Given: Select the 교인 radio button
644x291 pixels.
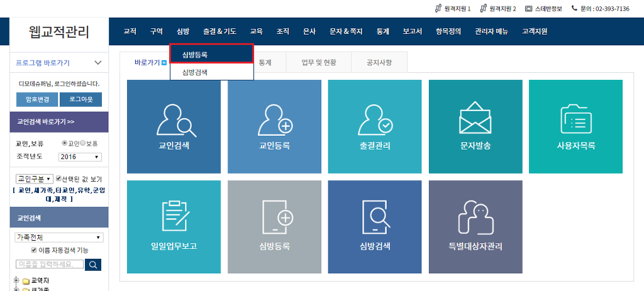Looking at the screenshot, I should click(64, 143).
